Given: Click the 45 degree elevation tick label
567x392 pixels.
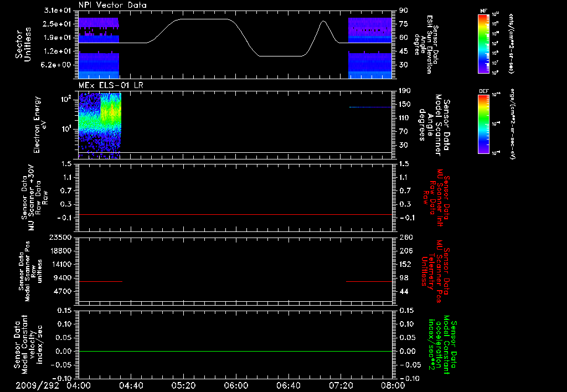Looking at the screenshot, I should (x=404, y=51).
